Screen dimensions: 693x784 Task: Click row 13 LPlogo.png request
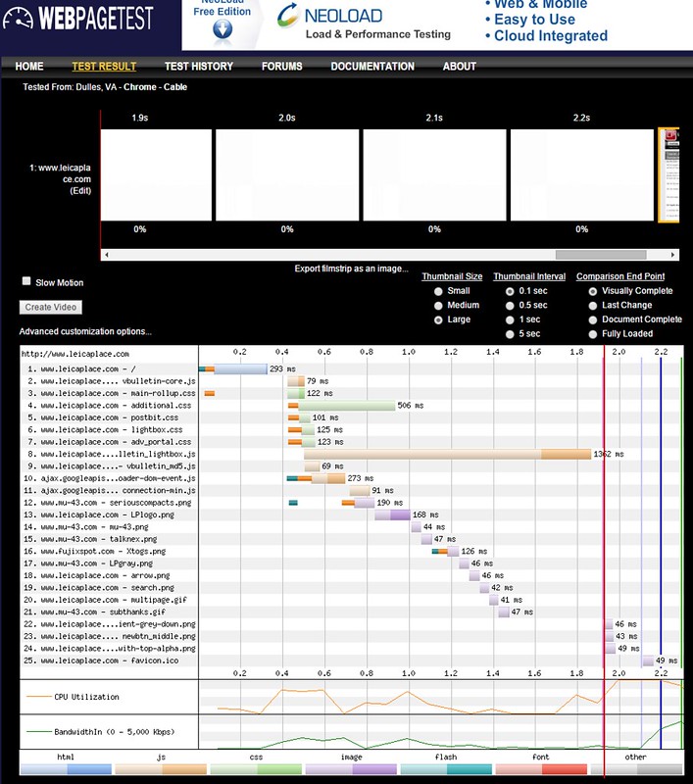click(x=98, y=515)
